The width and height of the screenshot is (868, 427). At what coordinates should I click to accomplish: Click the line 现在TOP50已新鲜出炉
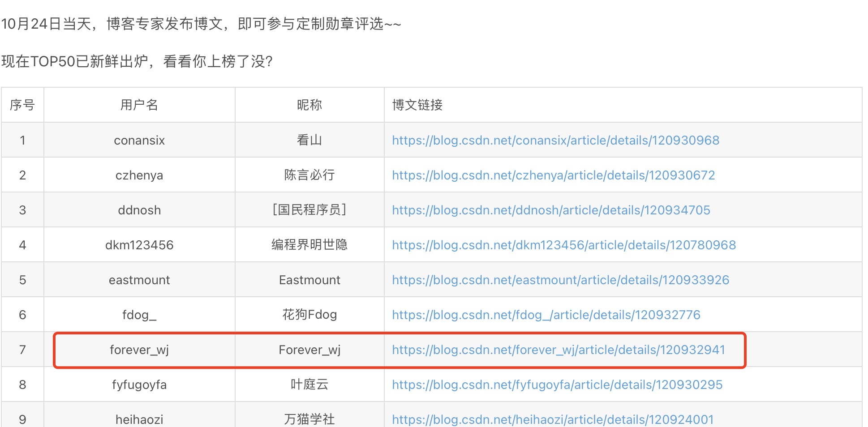pos(137,61)
